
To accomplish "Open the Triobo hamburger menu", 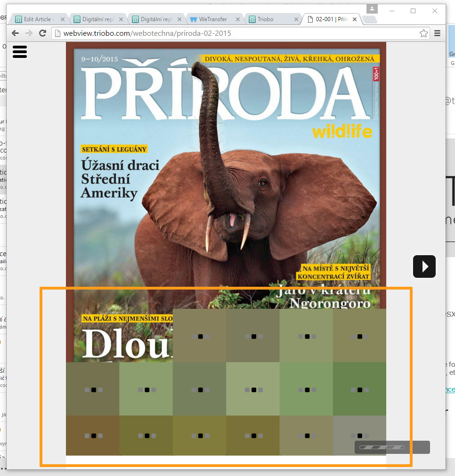I will [x=20, y=52].
